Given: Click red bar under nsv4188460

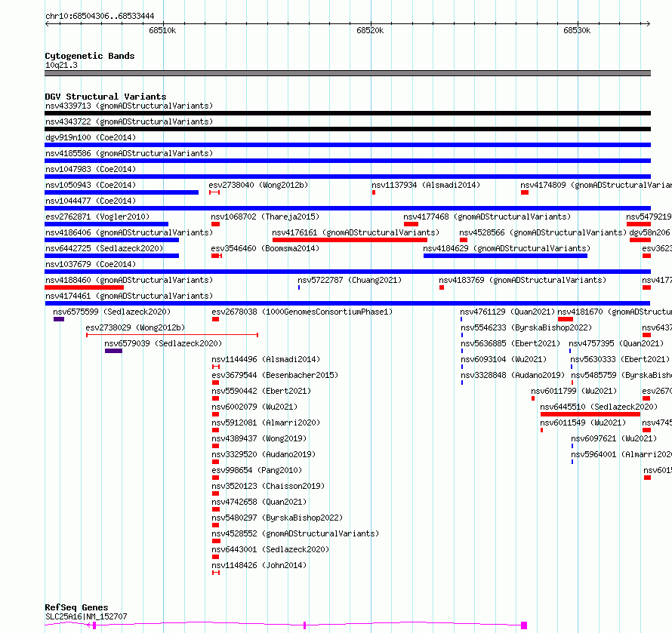Looking at the screenshot, I should 84,287.
